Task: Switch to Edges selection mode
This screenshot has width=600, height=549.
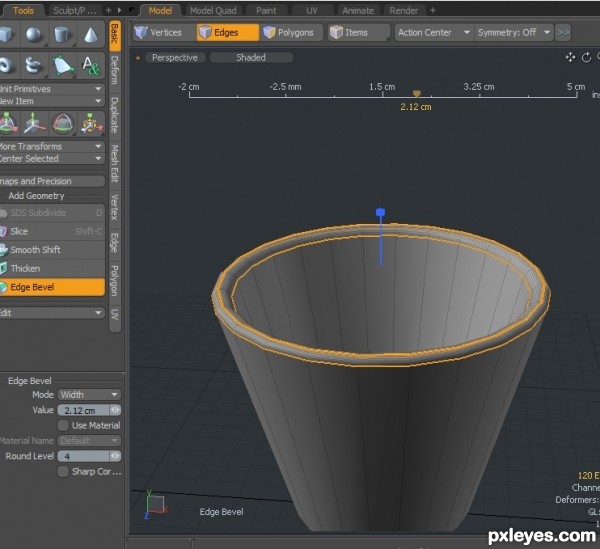Action: coord(228,33)
